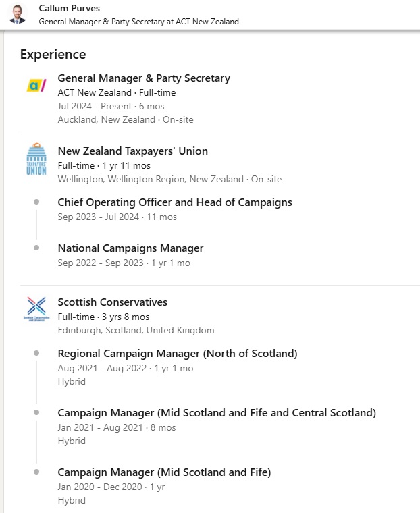The width and height of the screenshot is (420, 513).
Task: Open the Scottish Conservatives company page
Action: pyautogui.click(x=112, y=302)
